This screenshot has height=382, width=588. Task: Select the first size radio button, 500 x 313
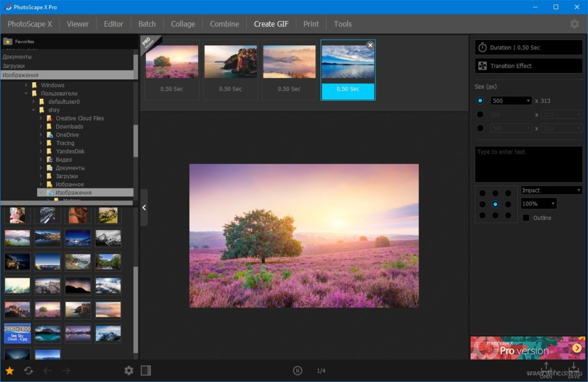480,101
